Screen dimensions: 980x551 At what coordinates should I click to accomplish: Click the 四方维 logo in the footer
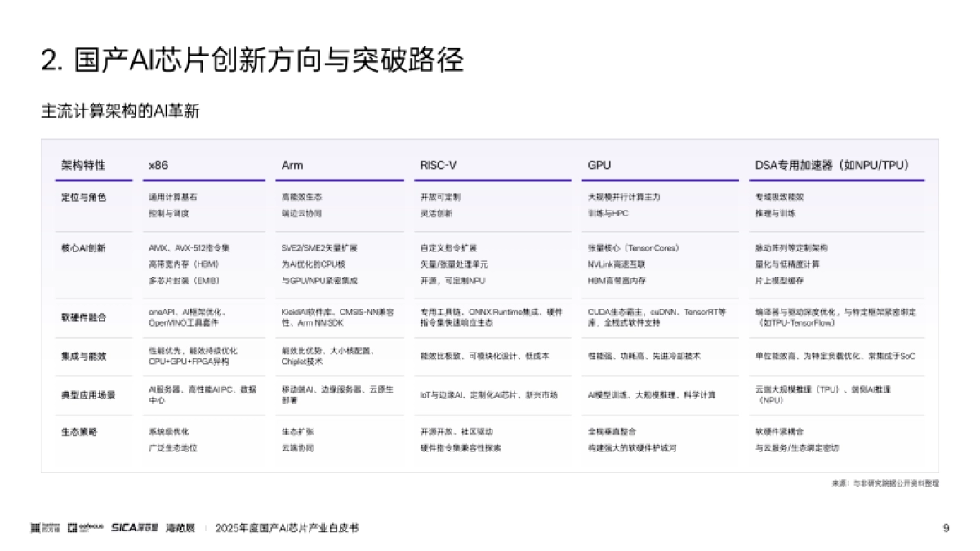47,527
